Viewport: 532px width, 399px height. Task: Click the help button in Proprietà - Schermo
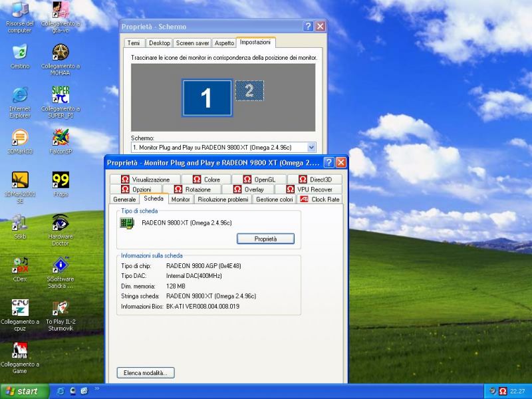[x=308, y=27]
